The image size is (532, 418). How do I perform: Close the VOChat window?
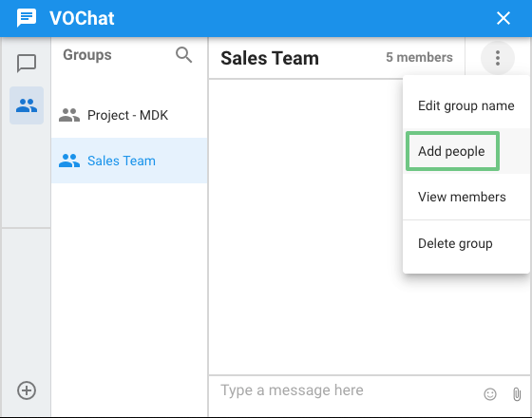click(x=503, y=18)
